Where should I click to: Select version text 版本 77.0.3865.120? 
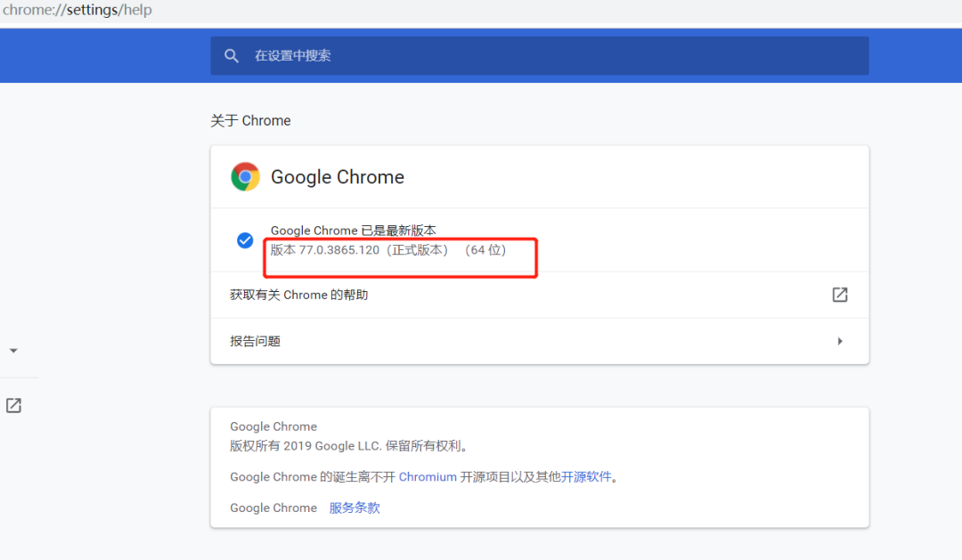coord(325,250)
